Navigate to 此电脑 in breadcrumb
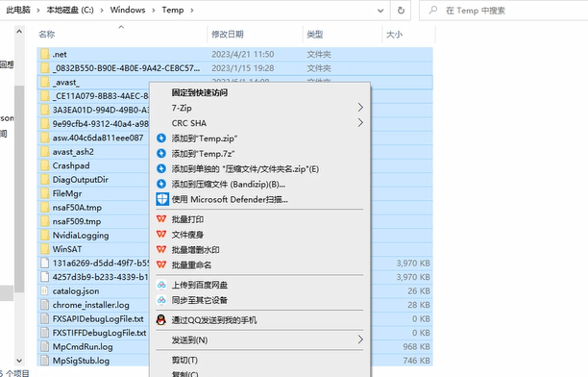The image size is (588, 377). point(18,11)
